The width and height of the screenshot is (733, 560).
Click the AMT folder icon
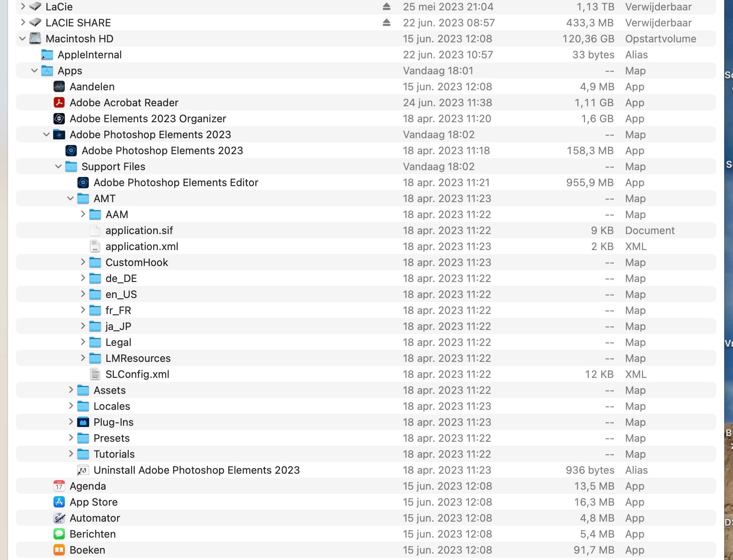tap(83, 199)
